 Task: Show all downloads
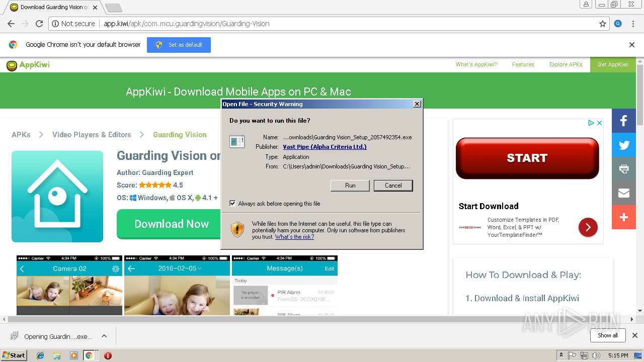[607, 335]
